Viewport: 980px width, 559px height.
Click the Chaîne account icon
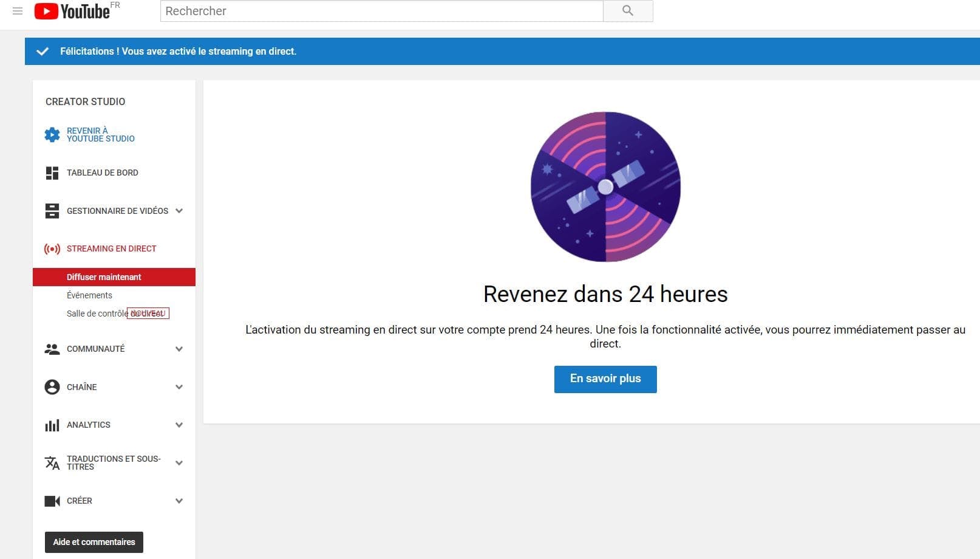point(52,387)
